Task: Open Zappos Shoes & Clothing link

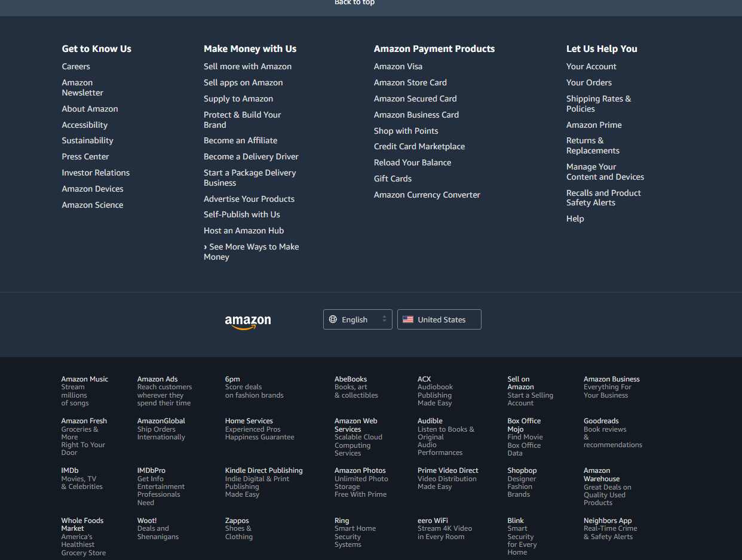Action: 239,528
